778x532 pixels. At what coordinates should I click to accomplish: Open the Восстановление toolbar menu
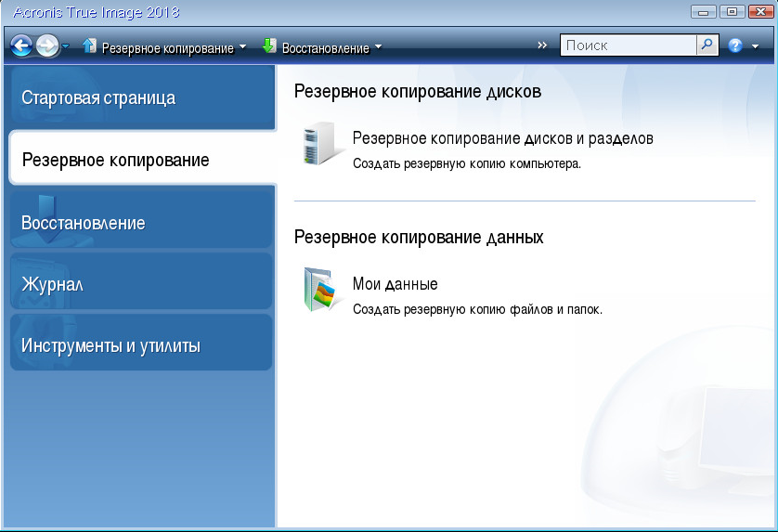click(x=325, y=48)
